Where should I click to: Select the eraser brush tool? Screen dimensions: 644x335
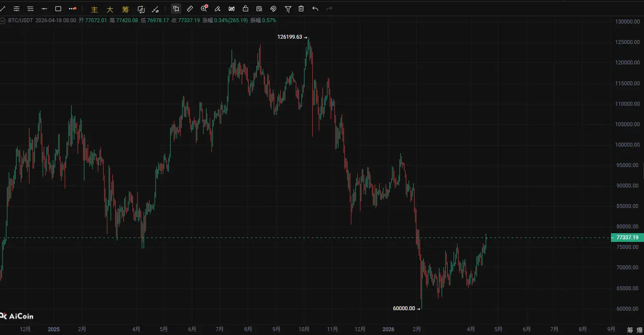[218, 9]
